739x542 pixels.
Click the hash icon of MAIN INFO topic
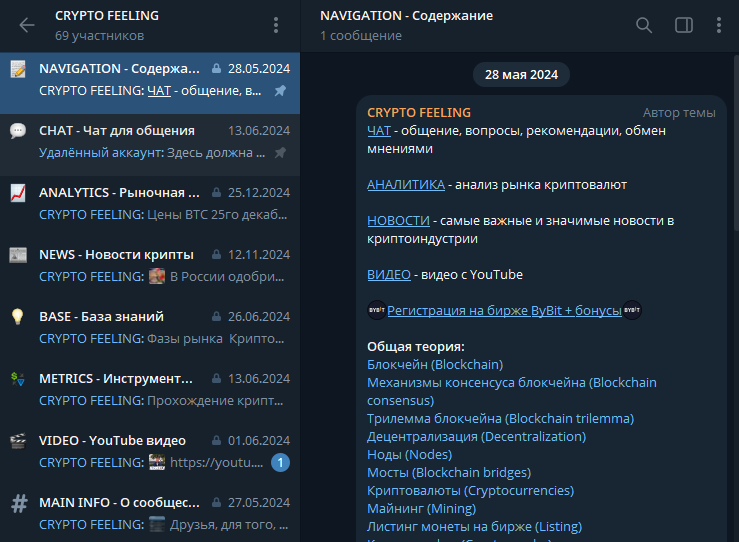[x=19, y=504]
